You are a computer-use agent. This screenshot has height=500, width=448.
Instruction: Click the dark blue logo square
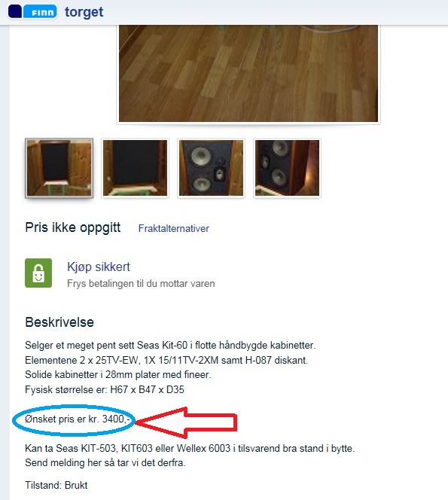15,11
